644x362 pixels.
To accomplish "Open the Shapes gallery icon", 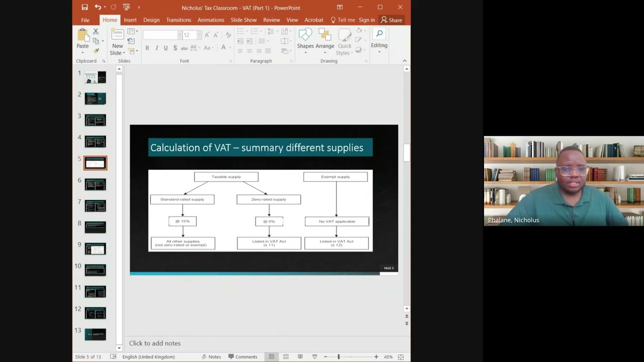I will 305,35.
